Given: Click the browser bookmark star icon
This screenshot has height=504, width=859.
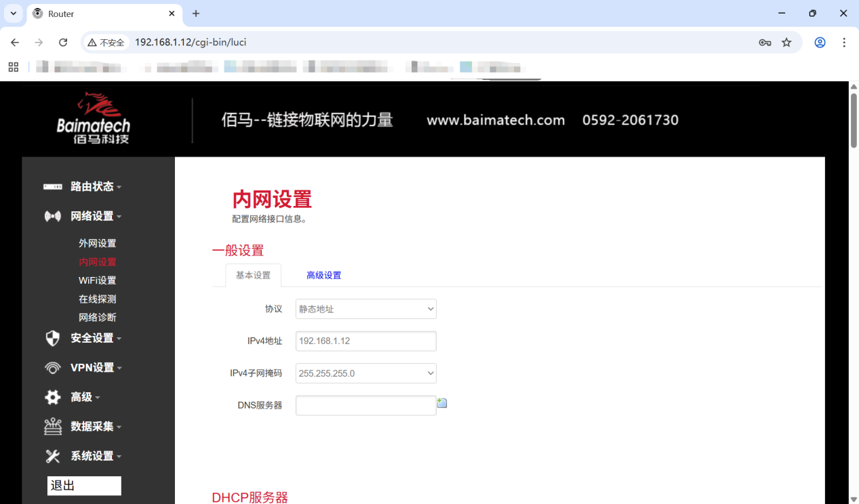Looking at the screenshot, I should coord(786,42).
